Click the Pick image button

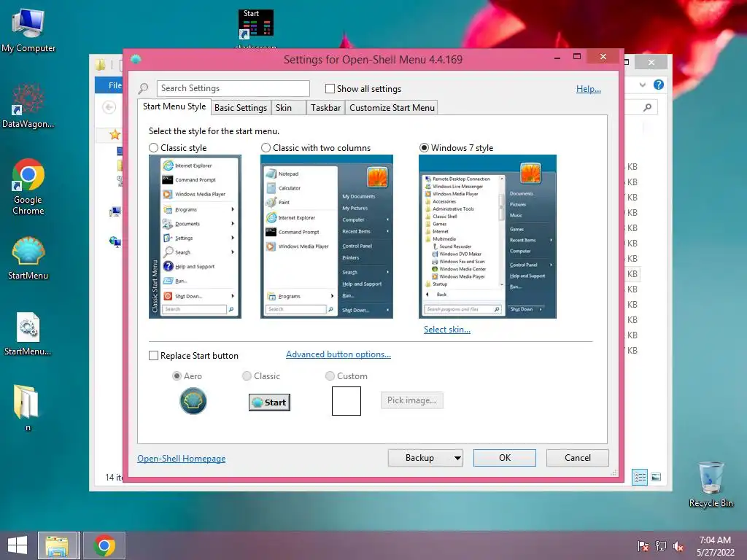pyautogui.click(x=411, y=400)
